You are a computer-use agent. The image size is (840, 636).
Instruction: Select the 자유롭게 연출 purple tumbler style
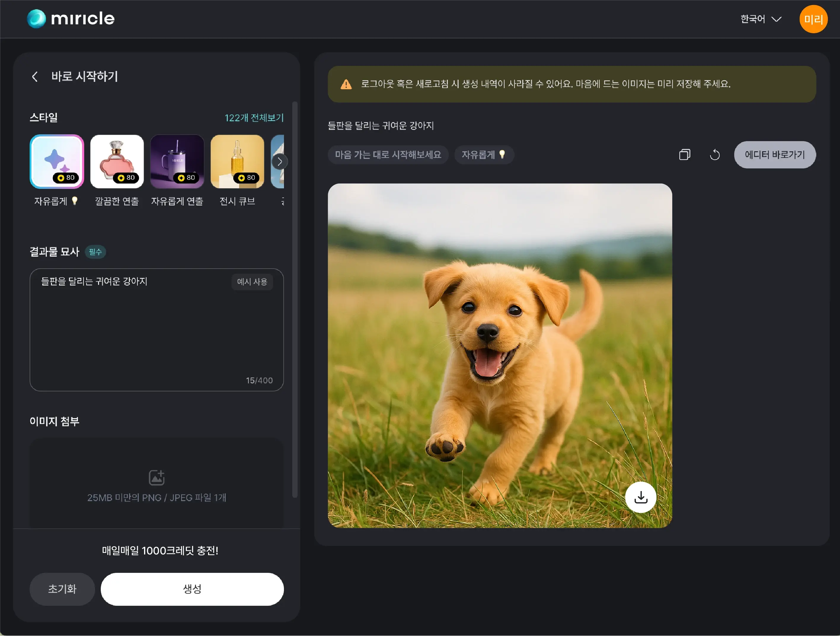[x=177, y=162]
